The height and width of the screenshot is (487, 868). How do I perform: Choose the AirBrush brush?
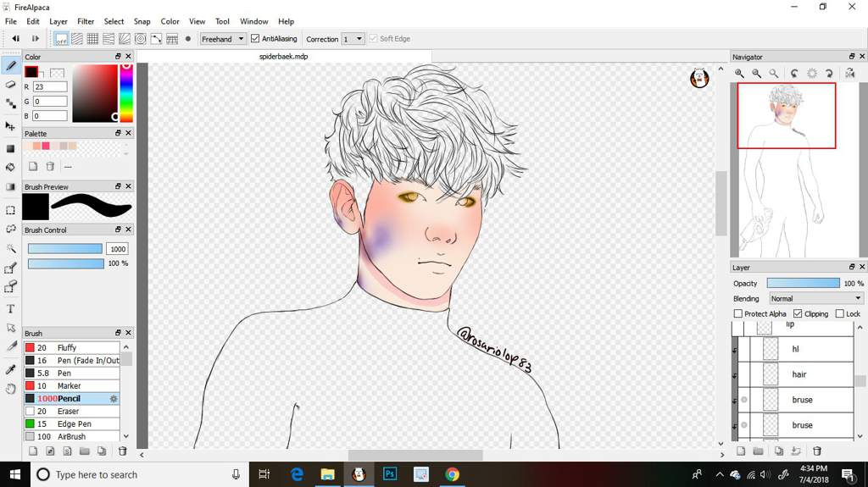[72, 437]
